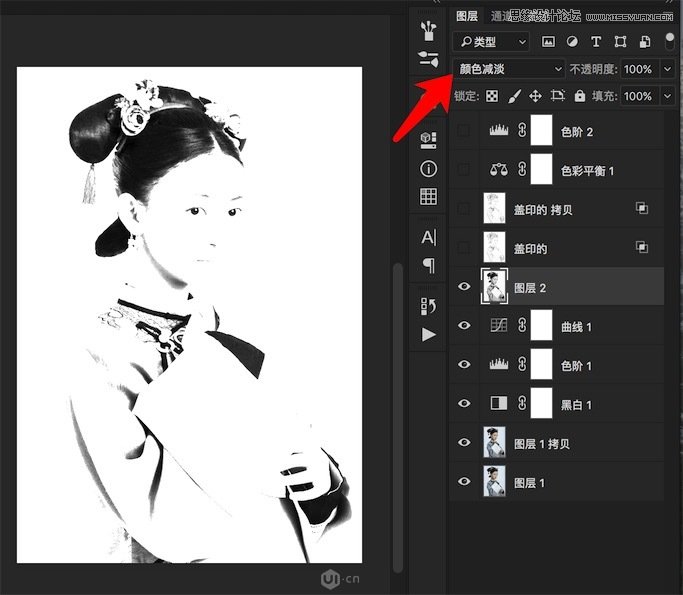The height and width of the screenshot is (595, 683).
Task: Click the layer mask of 色彩平衡 1
Action: pos(541,169)
